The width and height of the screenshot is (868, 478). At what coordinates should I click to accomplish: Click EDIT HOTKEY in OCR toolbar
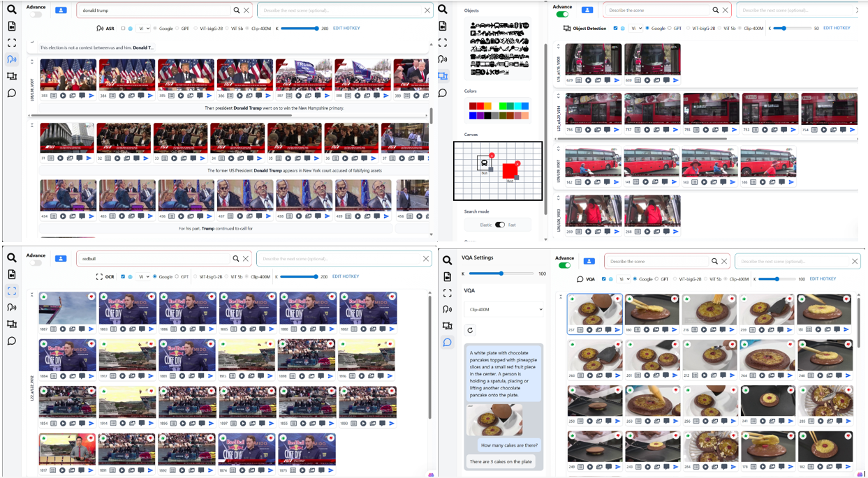346,277
